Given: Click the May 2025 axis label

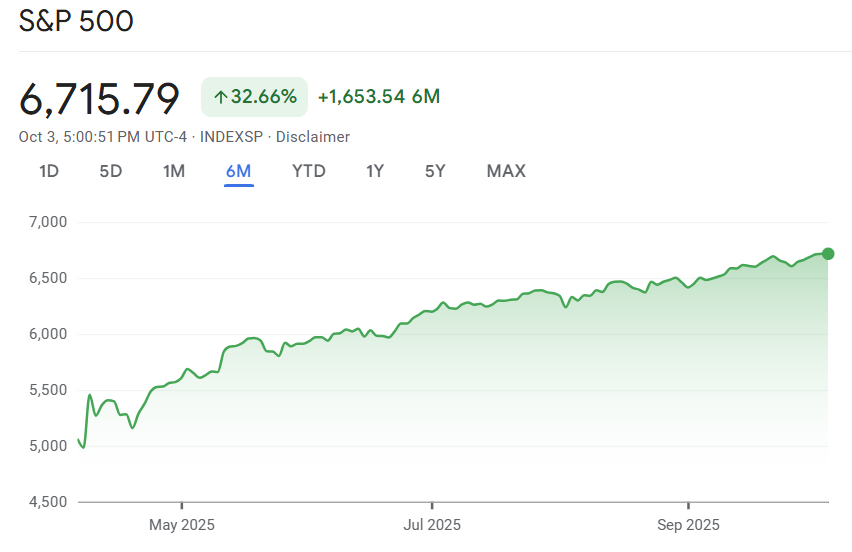Looking at the screenshot, I should click(181, 524).
